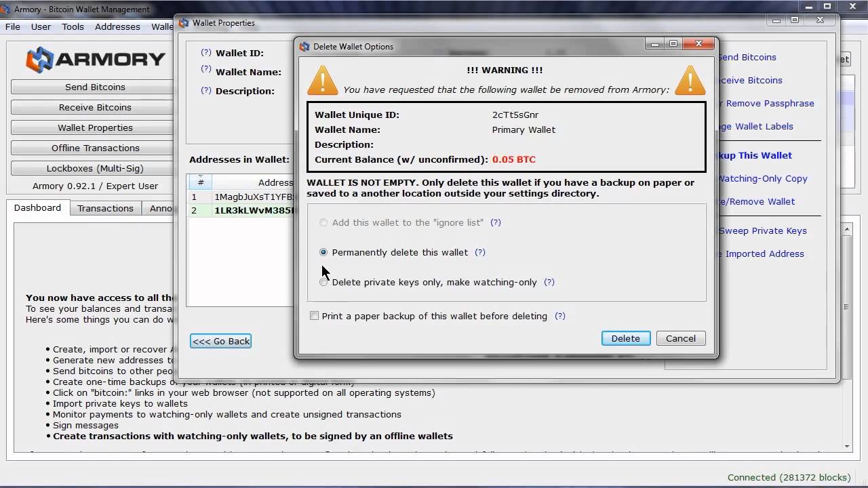868x488 pixels.
Task: Enable 'Print a paper backup' checkbox
Action: tap(314, 316)
